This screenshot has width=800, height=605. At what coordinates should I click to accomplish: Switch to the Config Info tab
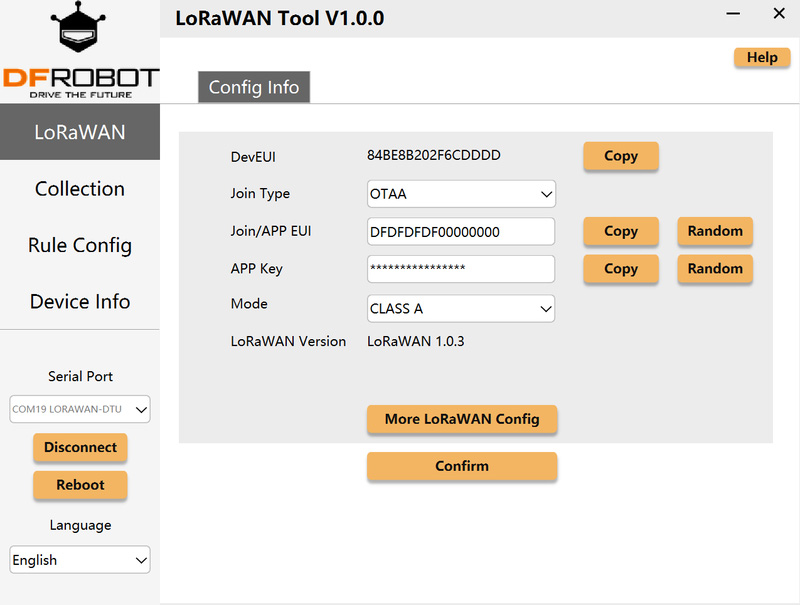[253, 87]
